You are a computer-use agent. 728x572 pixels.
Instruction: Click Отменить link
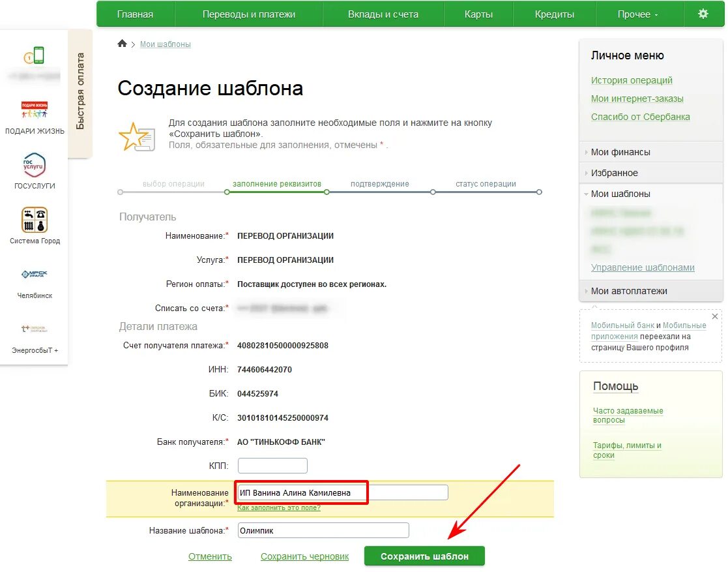tap(210, 556)
